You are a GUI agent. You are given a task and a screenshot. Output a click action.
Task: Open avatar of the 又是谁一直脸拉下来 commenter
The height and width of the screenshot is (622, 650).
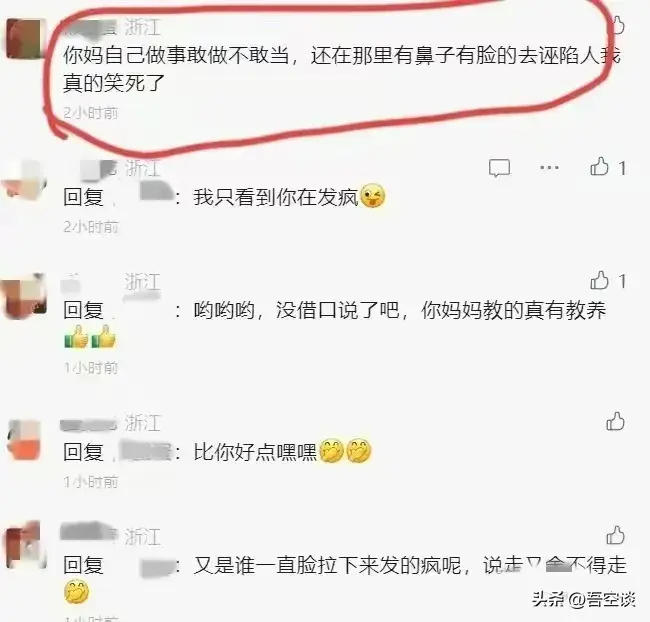pyautogui.click(x=24, y=545)
